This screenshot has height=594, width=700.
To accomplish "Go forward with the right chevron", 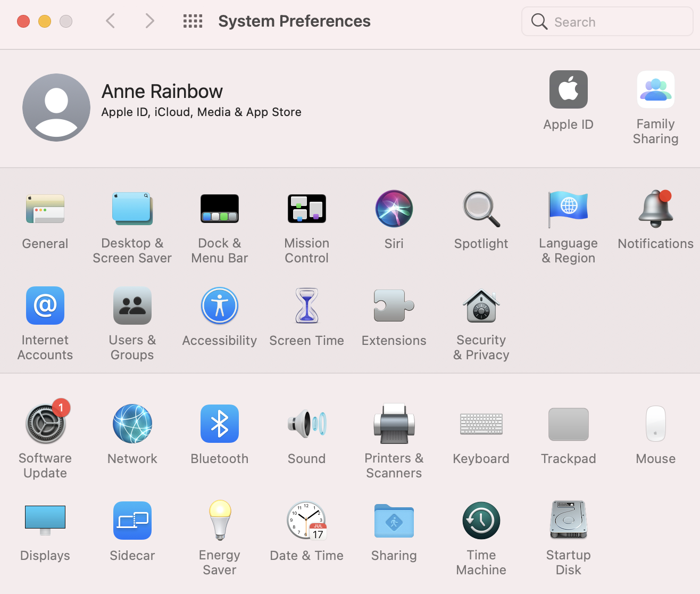I will (150, 21).
